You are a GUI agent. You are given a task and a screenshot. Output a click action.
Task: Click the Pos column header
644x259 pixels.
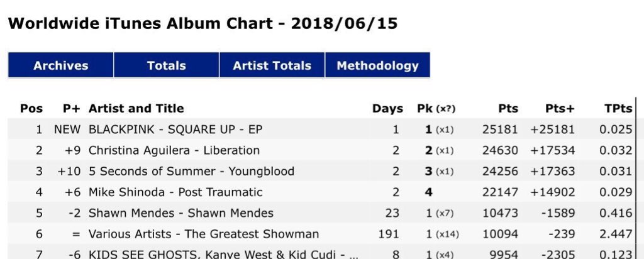31,108
